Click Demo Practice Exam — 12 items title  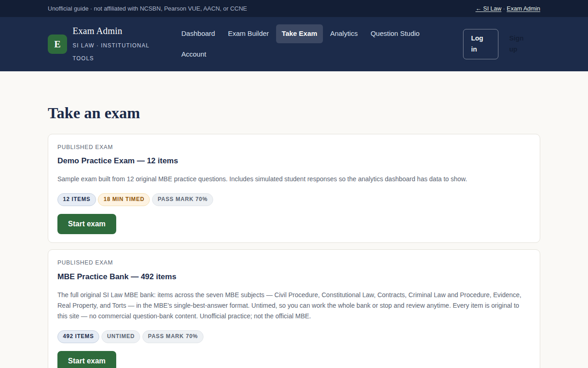click(118, 161)
